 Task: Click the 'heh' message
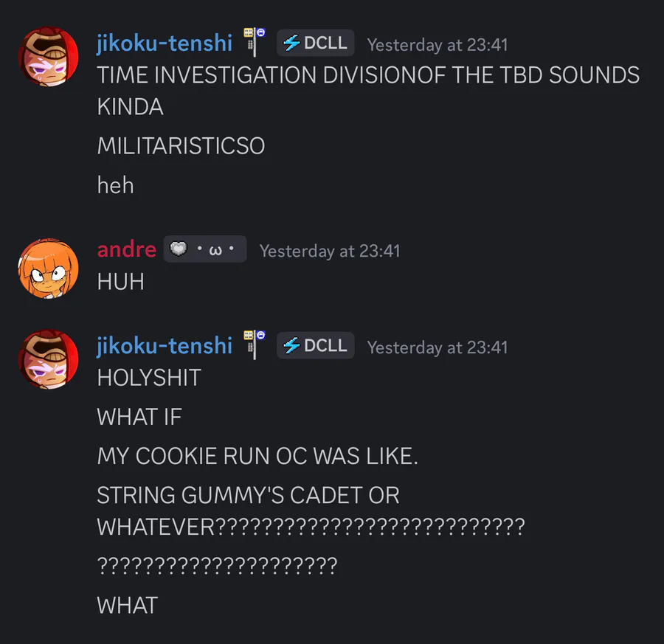[x=116, y=185]
